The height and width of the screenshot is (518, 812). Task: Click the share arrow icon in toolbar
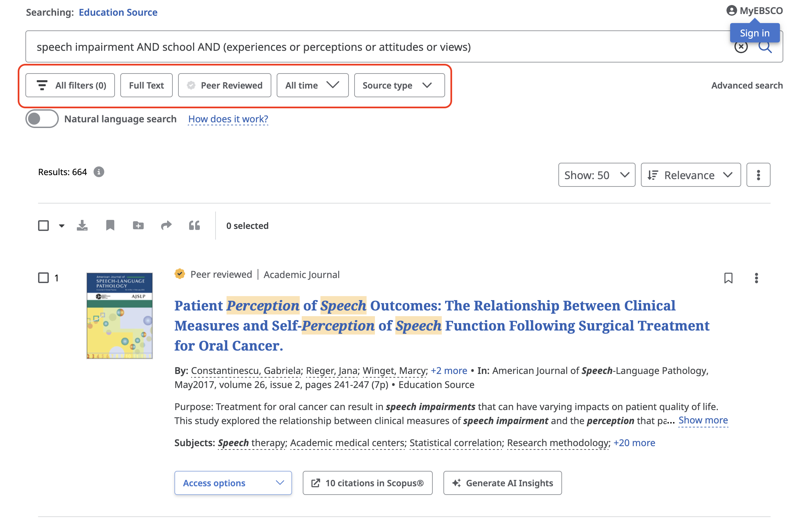tap(166, 225)
